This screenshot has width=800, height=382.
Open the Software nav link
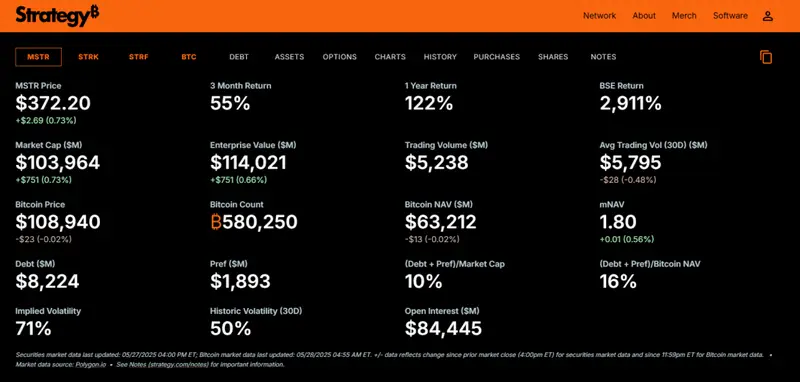pyautogui.click(x=730, y=16)
